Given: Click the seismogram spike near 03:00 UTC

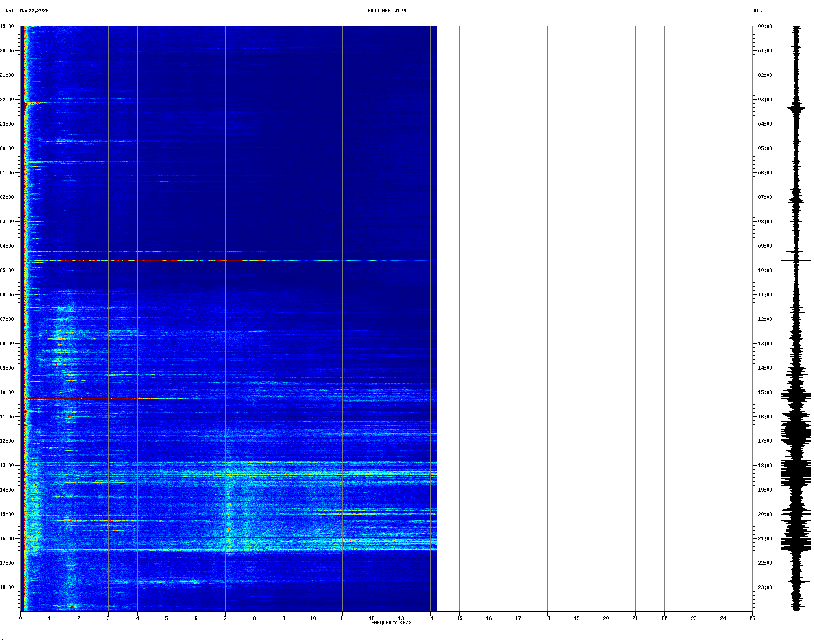Looking at the screenshot, I should 795,107.
